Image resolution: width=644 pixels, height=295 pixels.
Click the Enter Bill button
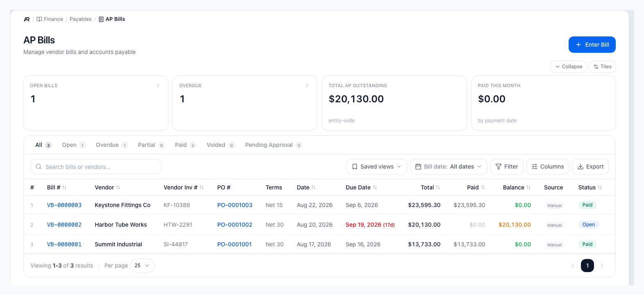pyautogui.click(x=592, y=45)
